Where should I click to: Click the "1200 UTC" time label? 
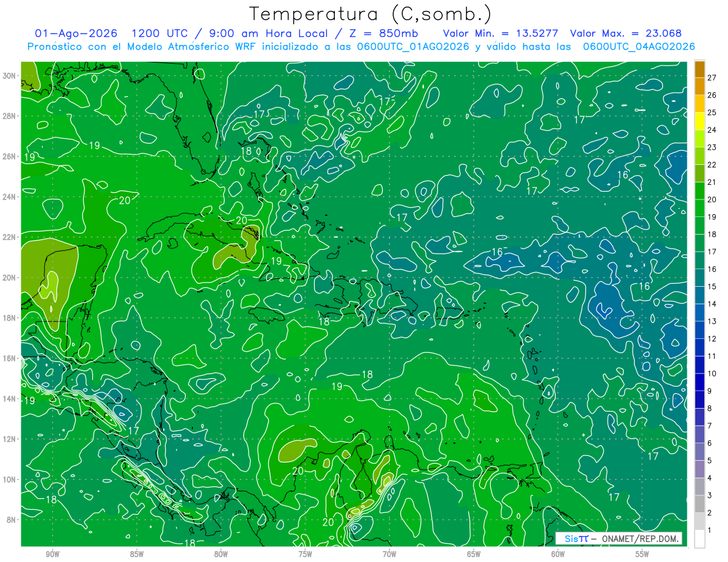[160, 33]
